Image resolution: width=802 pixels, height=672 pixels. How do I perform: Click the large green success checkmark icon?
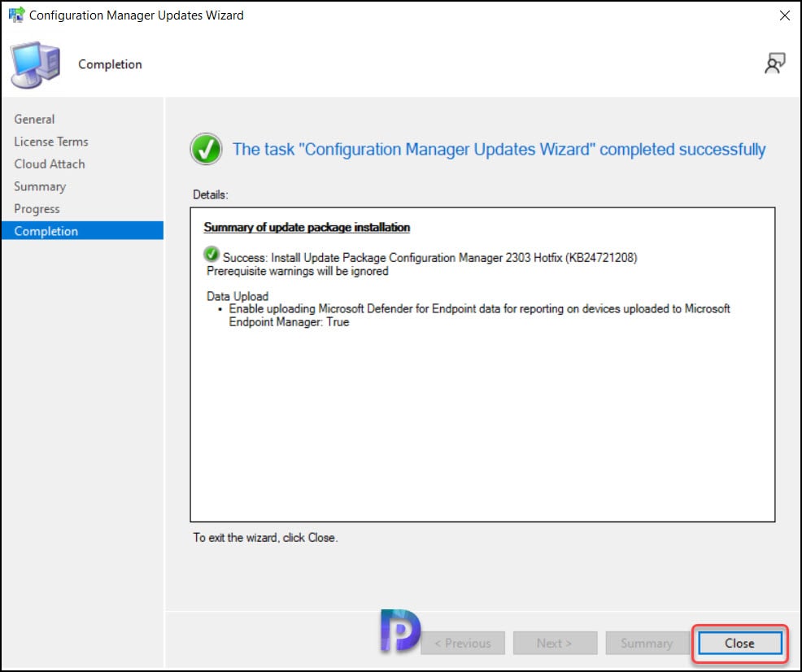click(x=206, y=149)
